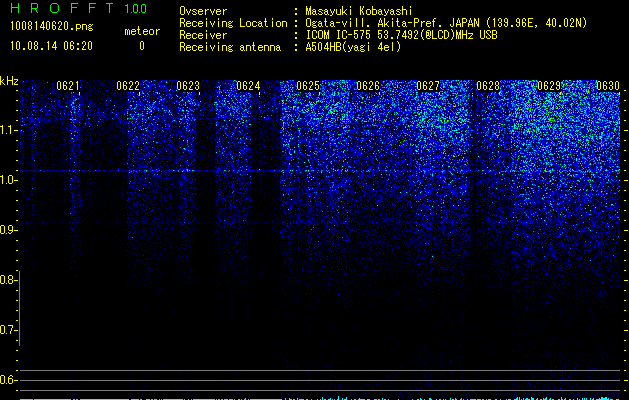Click the 0622 time marker
This screenshot has width=629, height=400.
tap(128, 86)
